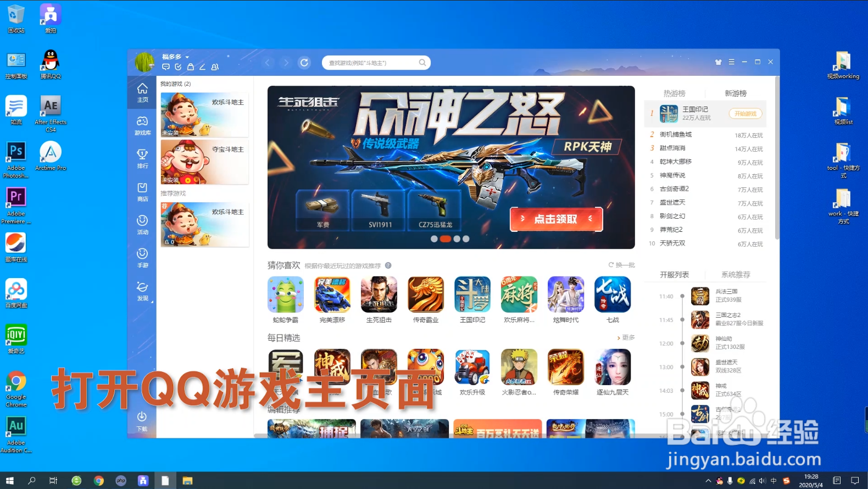Viewport: 868px width, 489px height.
Task: Open the 七战 game icon
Action: click(613, 295)
